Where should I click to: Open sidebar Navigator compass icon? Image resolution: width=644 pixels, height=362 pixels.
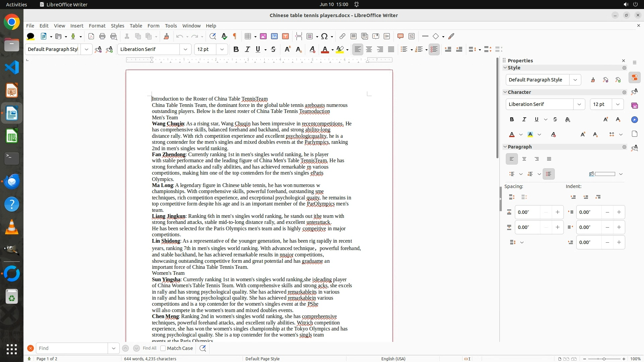coord(634,120)
